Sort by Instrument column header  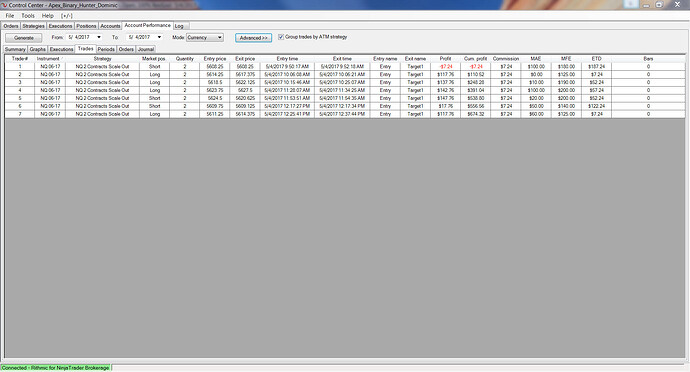click(50, 59)
